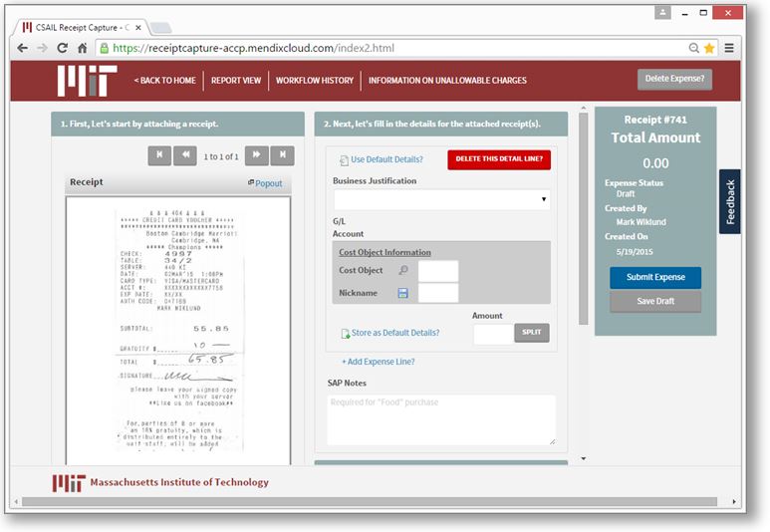Screen dimensions: 770x532
Task: Click the MIT logo in the red header
Action: point(87,81)
